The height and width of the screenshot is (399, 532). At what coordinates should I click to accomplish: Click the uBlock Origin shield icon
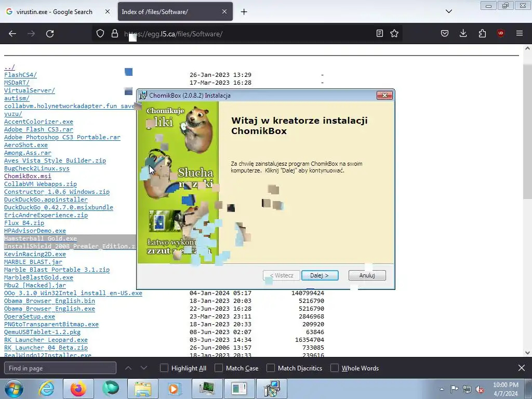pos(500,33)
